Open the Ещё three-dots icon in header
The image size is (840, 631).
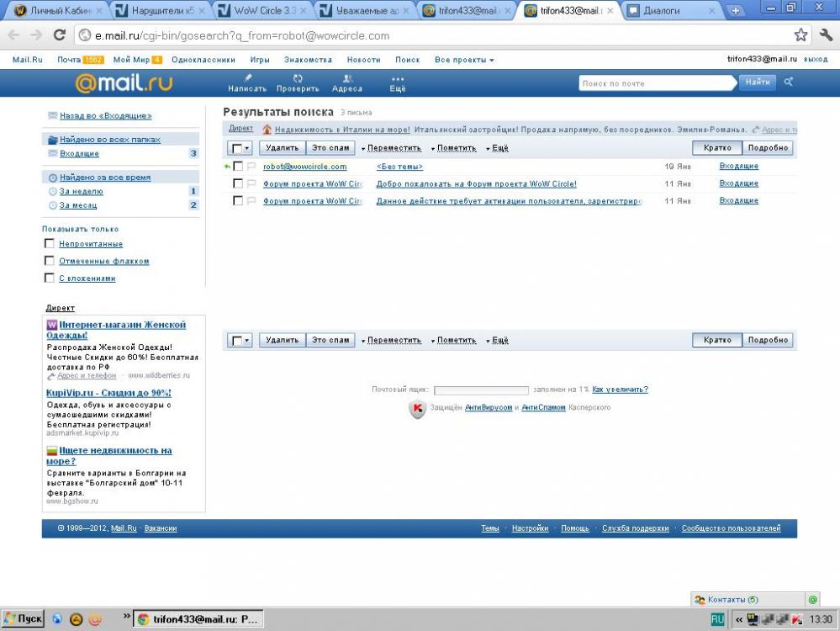click(x=398, y=79)
